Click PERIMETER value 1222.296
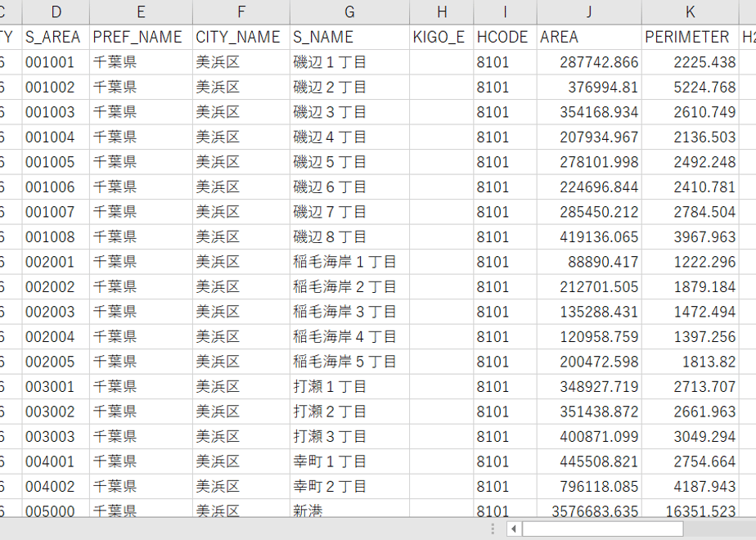The height and width of the screenshot is (540, 756). coord(691,262)
